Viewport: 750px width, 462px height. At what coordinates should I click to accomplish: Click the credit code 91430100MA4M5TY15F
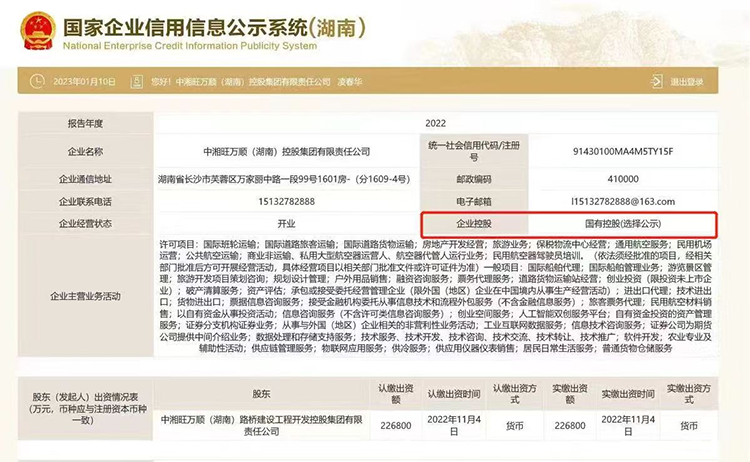click(x=623, y=152)
